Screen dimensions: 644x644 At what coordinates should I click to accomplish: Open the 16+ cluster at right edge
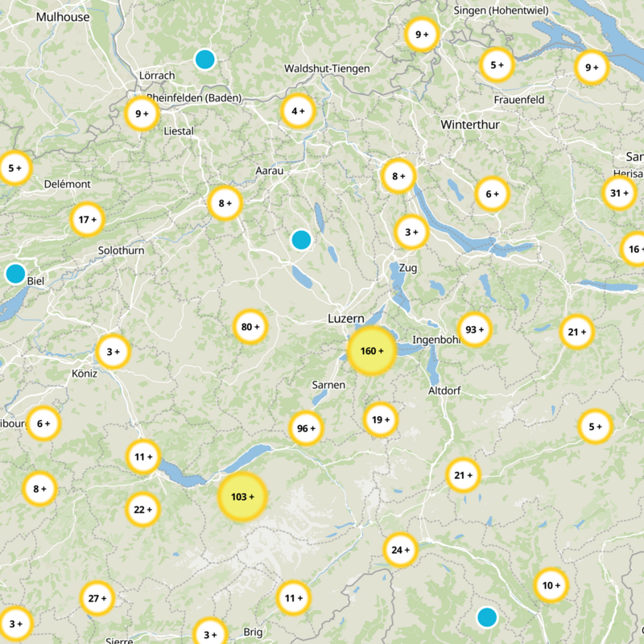click(634, 249)
